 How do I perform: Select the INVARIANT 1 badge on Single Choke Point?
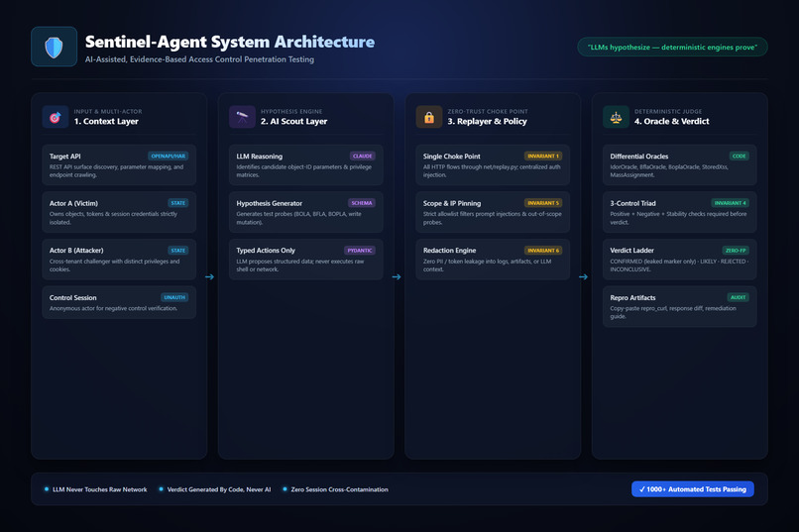543,157
